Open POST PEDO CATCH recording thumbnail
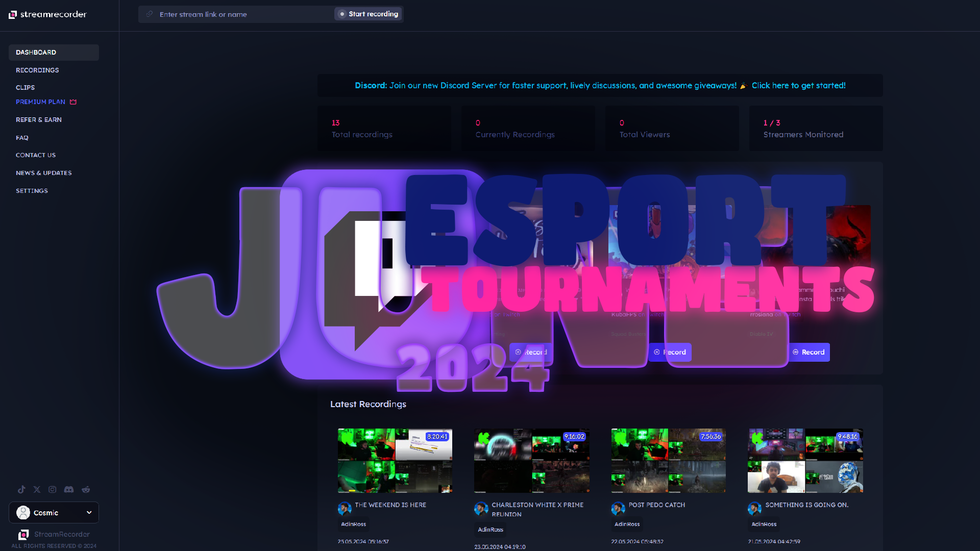This screenshot has height=551, width=980. tap(669, 461)
